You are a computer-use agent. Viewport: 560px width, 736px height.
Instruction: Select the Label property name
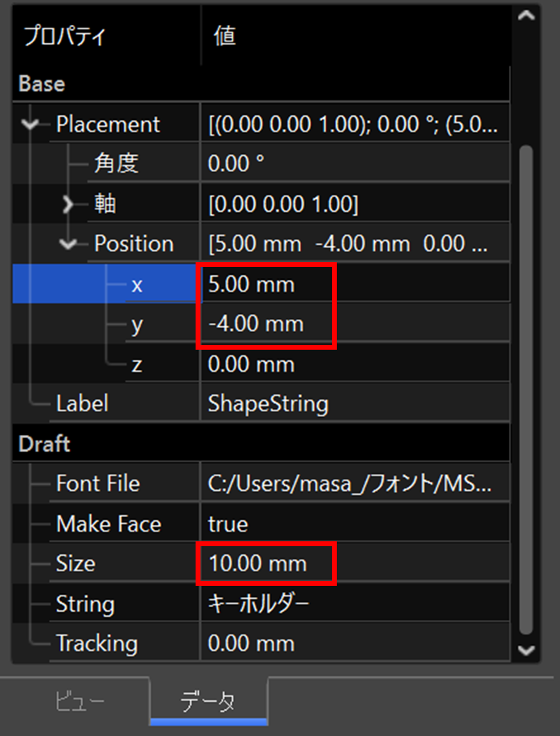point(82,403)
